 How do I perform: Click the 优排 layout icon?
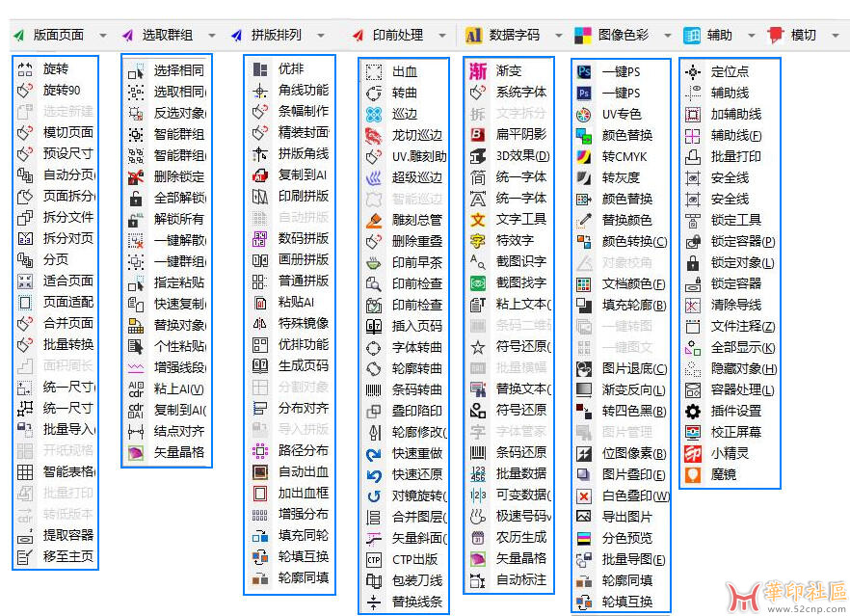click(x=260, y=68)
